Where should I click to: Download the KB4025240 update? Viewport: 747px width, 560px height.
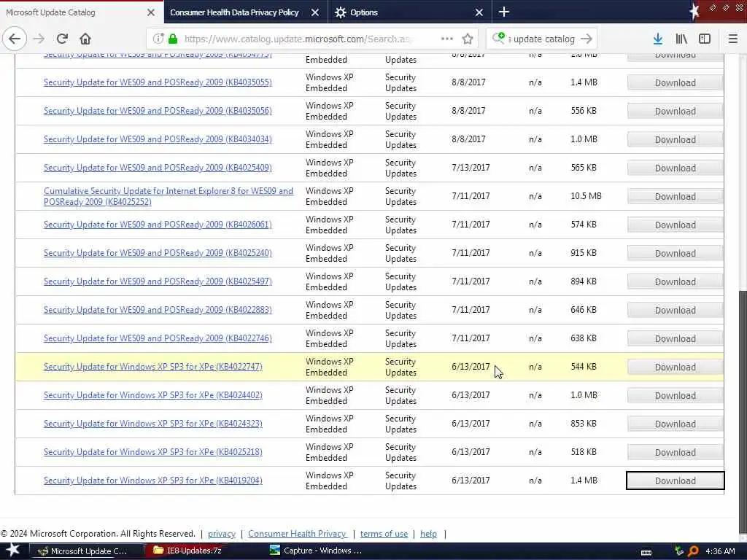click(x=675, y=253)
